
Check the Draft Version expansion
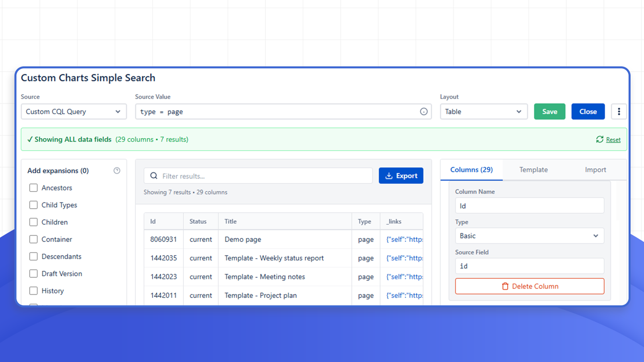[x=33, y=274]
